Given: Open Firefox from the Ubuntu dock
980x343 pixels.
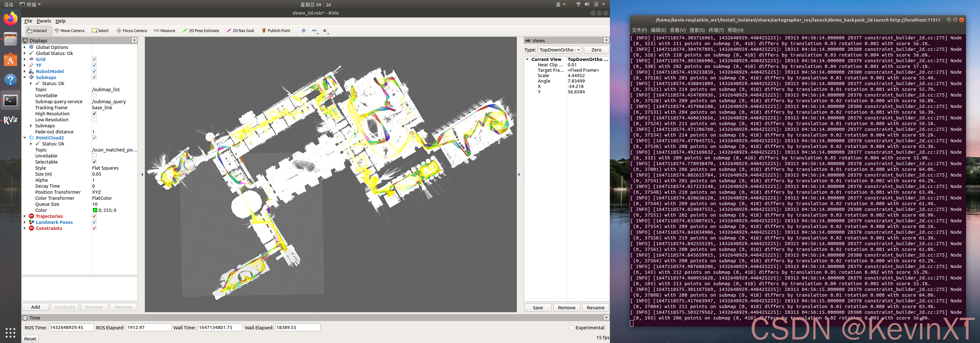Looking at the screenshot, I should (10, 19).
